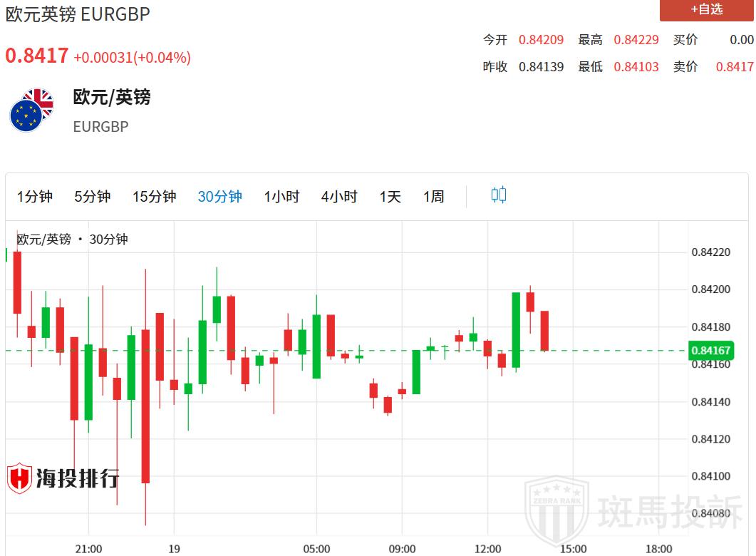Click the green 0.84167 current price label
Viewport: 756px width, 556px height.
tap(710, 350)
